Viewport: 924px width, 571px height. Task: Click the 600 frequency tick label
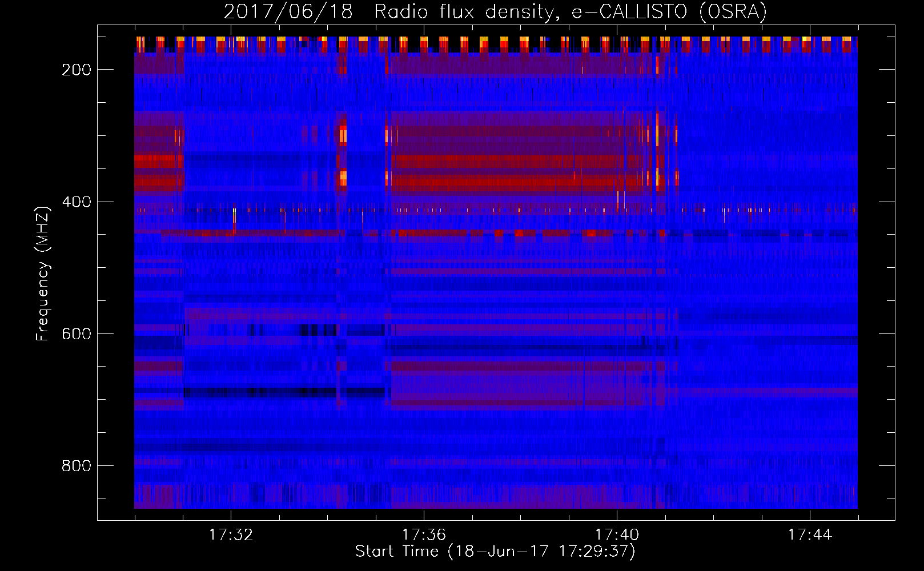click(x=77, y=334)
